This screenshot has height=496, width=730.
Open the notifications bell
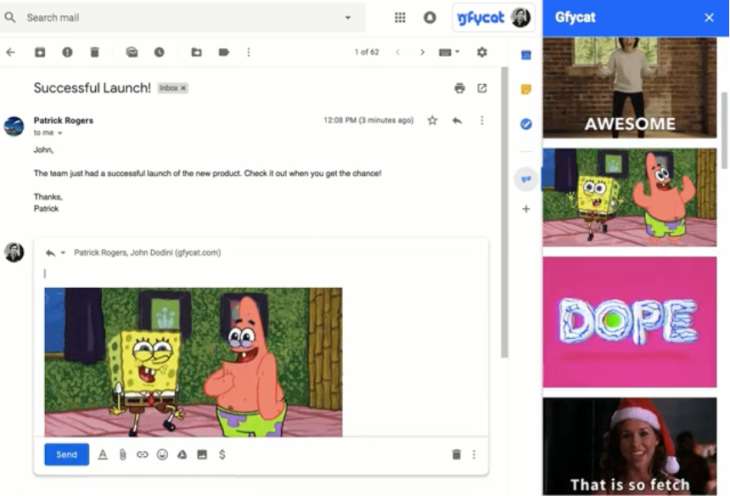click(430, 18)
